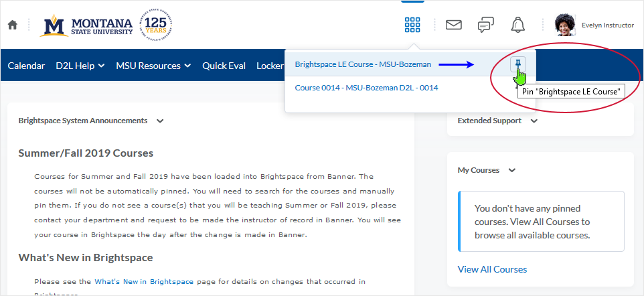The height and width of the screenshot is (296, 644).
Task: Expand MSU Resources menu
Action: click(153, 66)
